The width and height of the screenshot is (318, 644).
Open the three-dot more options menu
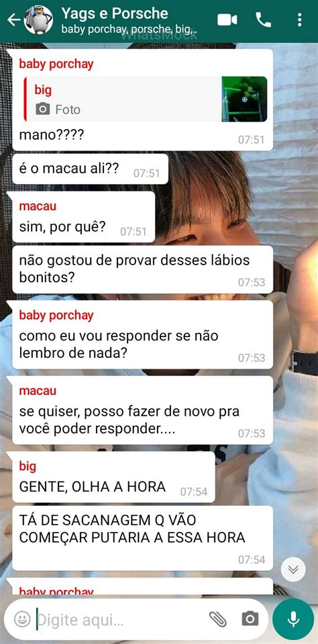point(299,19)
